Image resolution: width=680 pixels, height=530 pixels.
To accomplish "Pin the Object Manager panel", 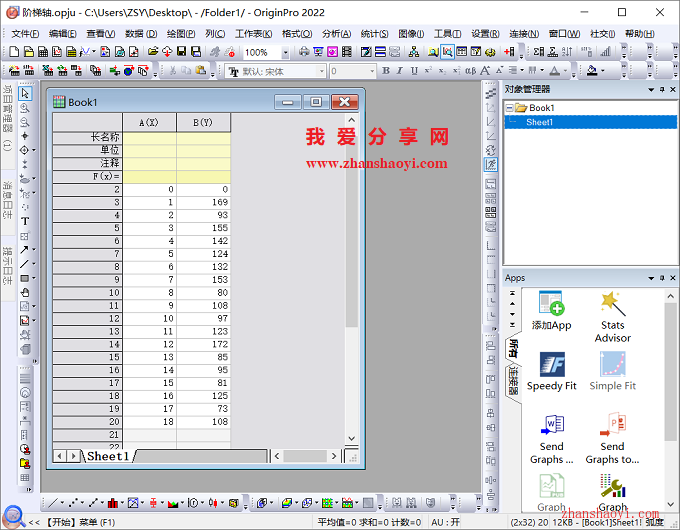I will [x=662, y=89].
